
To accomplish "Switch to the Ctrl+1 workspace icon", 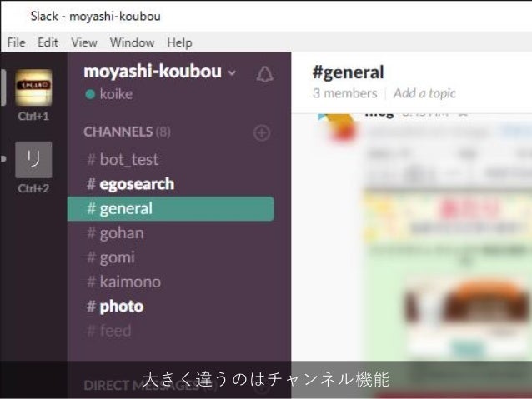I will 33,87.
